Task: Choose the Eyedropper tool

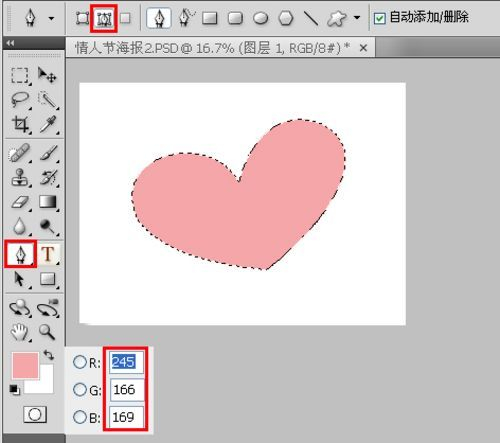Action: tap(48, 124)
